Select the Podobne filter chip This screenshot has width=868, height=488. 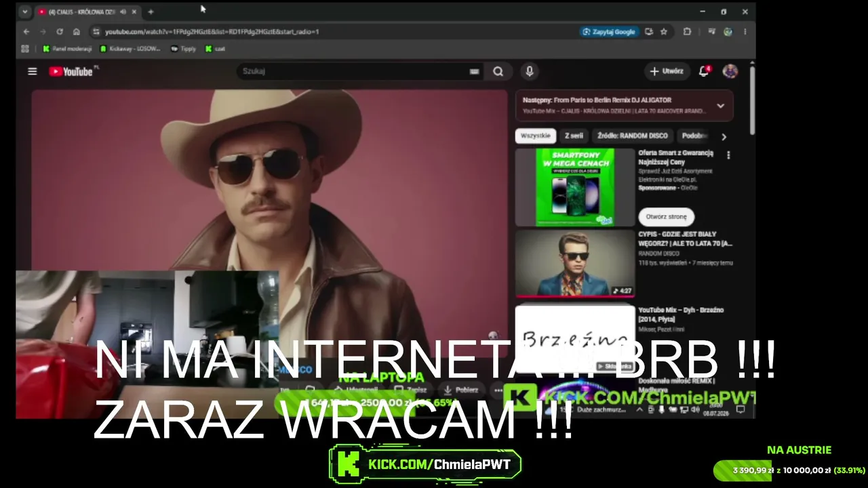tap(694, 136)
